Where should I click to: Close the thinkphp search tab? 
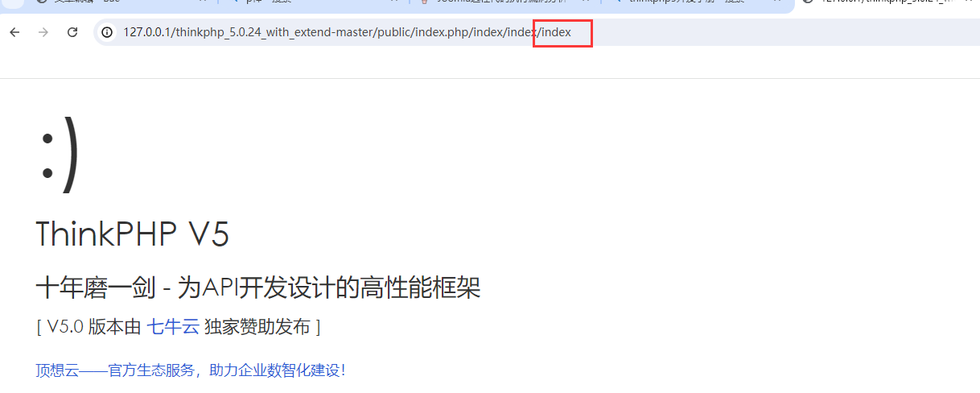[777, 2]
